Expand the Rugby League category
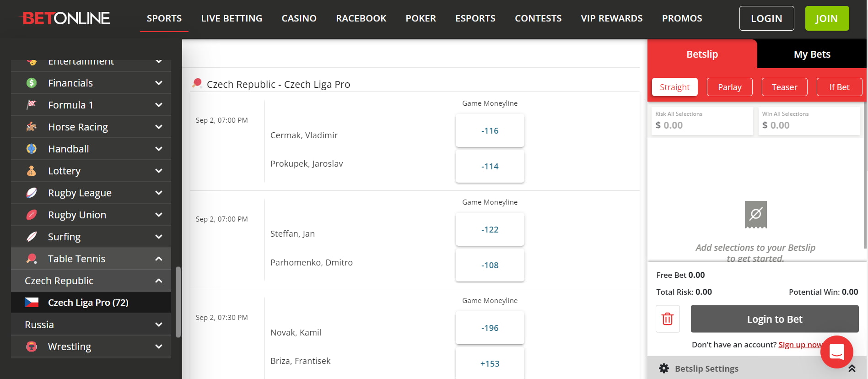 [x=159, y=193]
